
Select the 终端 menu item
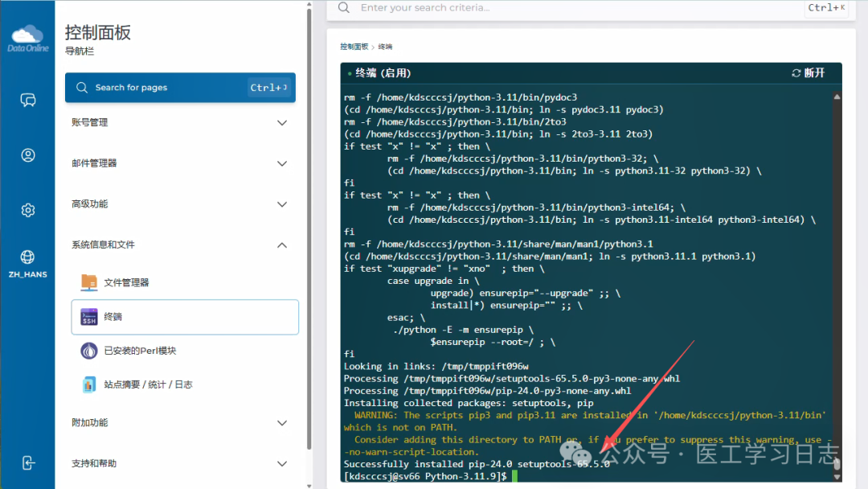[x=185, y=317]
